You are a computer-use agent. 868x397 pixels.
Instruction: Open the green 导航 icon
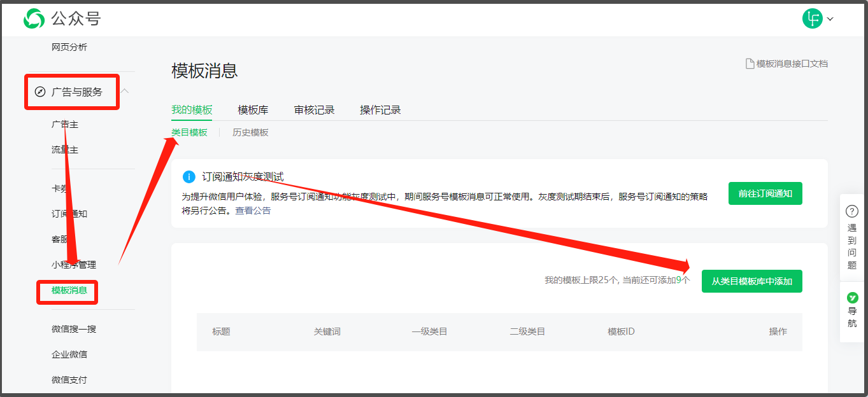point(852,298)
